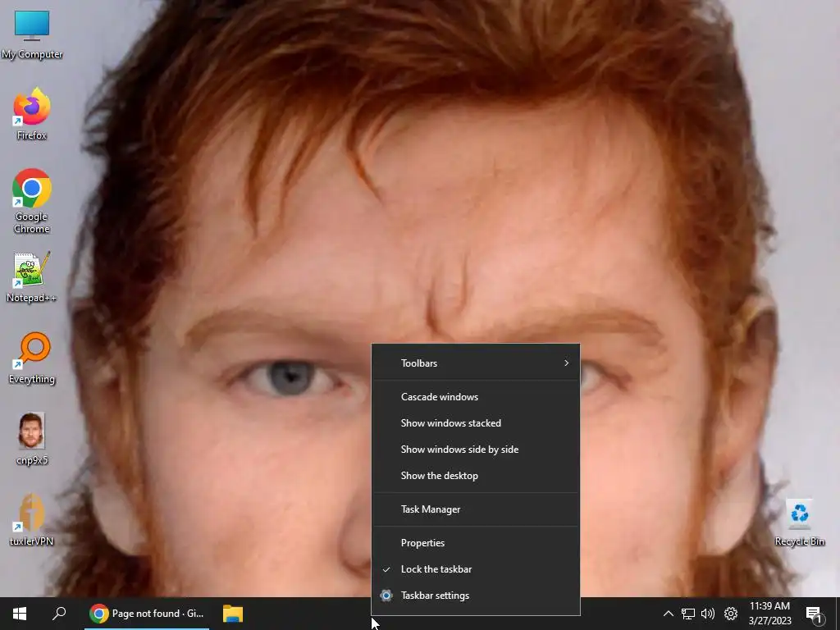This screenshot has height=630, width=840.
Task: Click the gear icon in system tray
Action: 731,614
